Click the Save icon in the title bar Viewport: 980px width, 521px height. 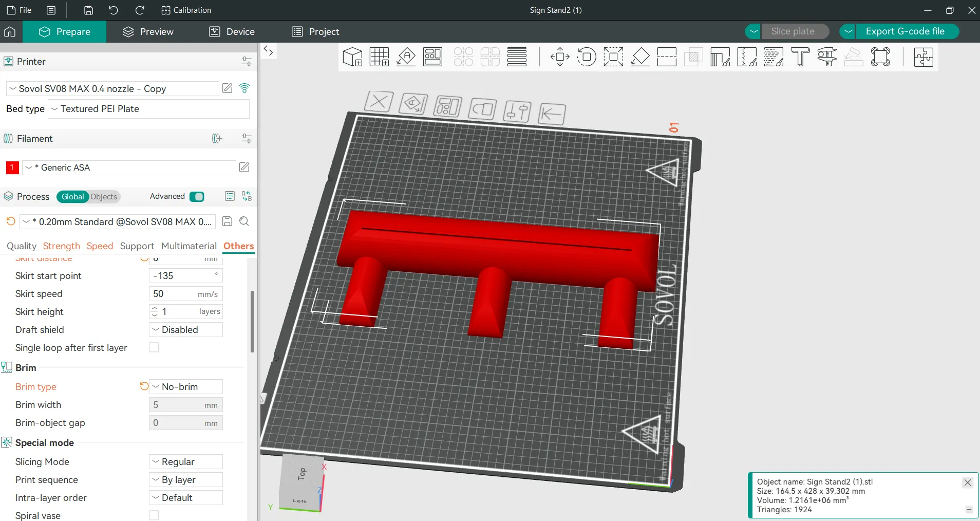[88, 10]
